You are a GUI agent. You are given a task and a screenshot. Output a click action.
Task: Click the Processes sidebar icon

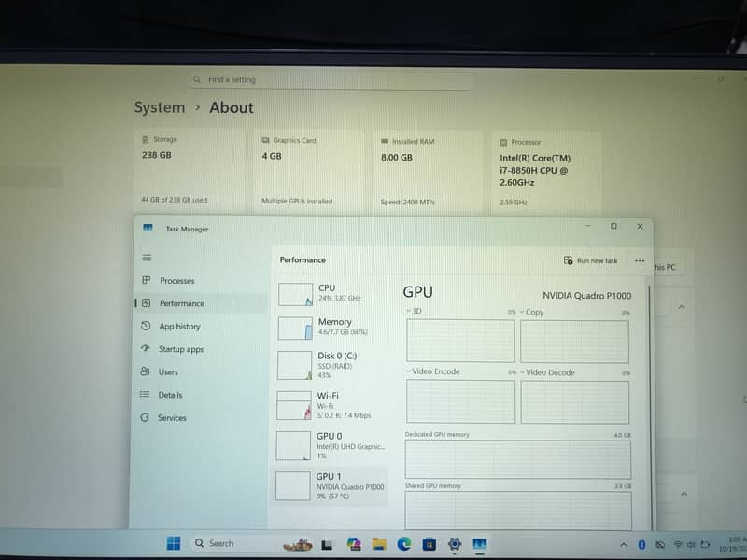tap(147, 280)
